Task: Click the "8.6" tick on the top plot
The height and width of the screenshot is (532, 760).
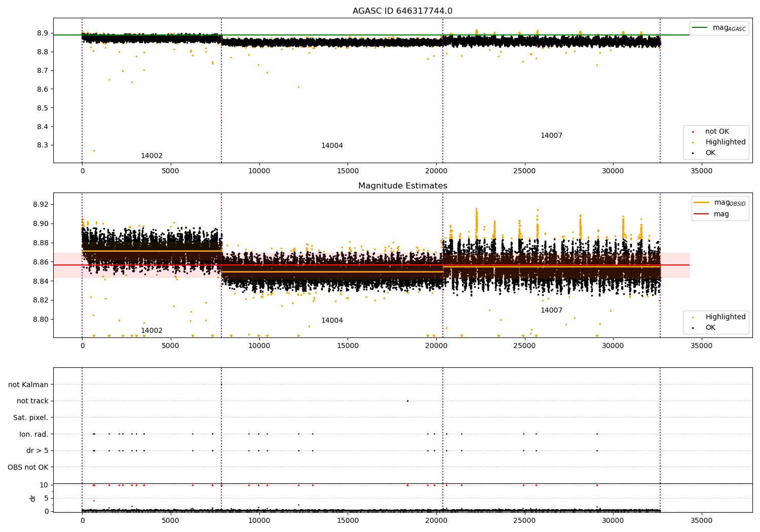Action: [x=43, y=89]
